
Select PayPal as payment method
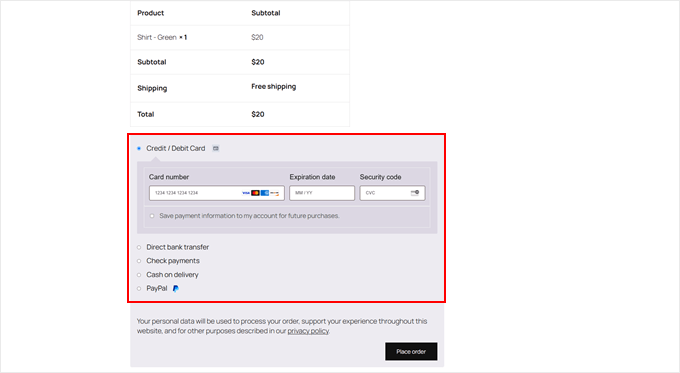[139, 288]
